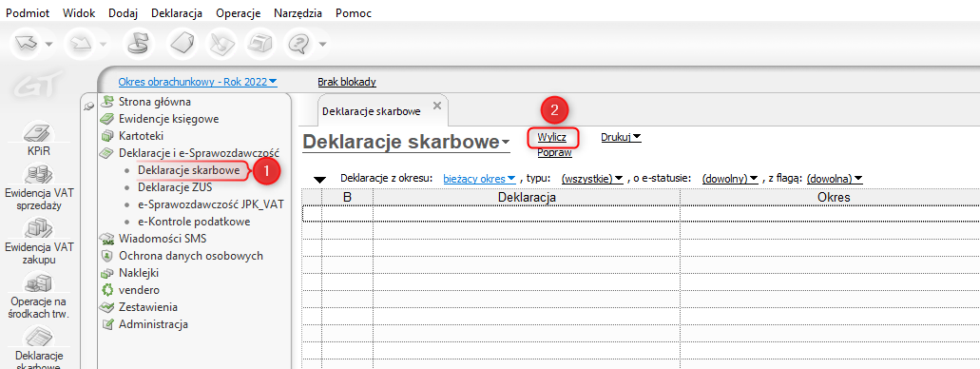Open the Deklaracja menu

pos(177,12)
